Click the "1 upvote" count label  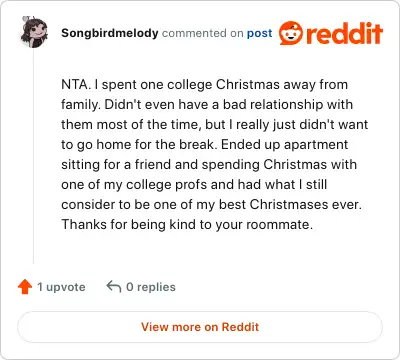pos(61,287)
